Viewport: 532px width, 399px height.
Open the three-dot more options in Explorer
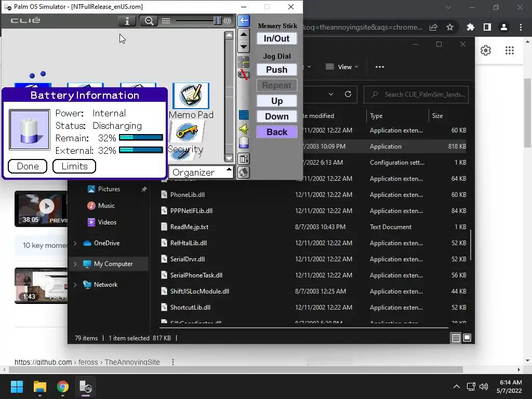380,67
